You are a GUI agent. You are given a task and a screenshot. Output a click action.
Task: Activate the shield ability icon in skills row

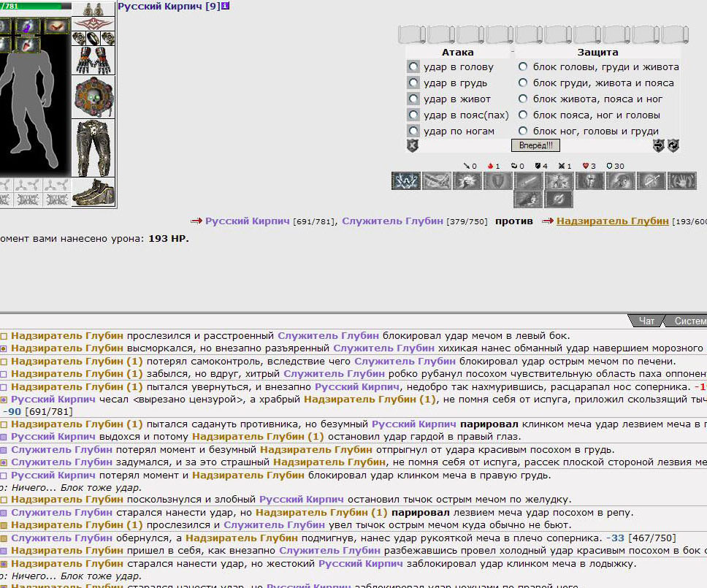click(x=498, y=181)
